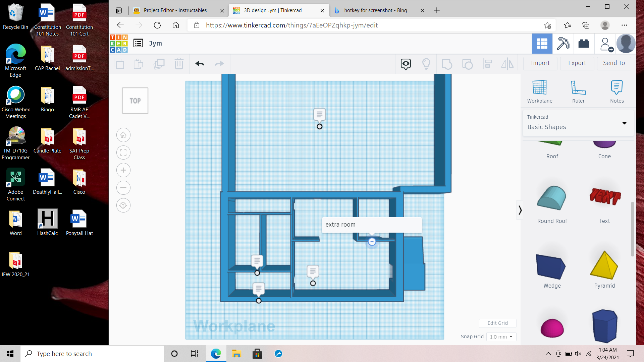Image resolution: width=644 pixels, height=362 pixels.
Task: Click the Import button
Action: coord(540,63)
